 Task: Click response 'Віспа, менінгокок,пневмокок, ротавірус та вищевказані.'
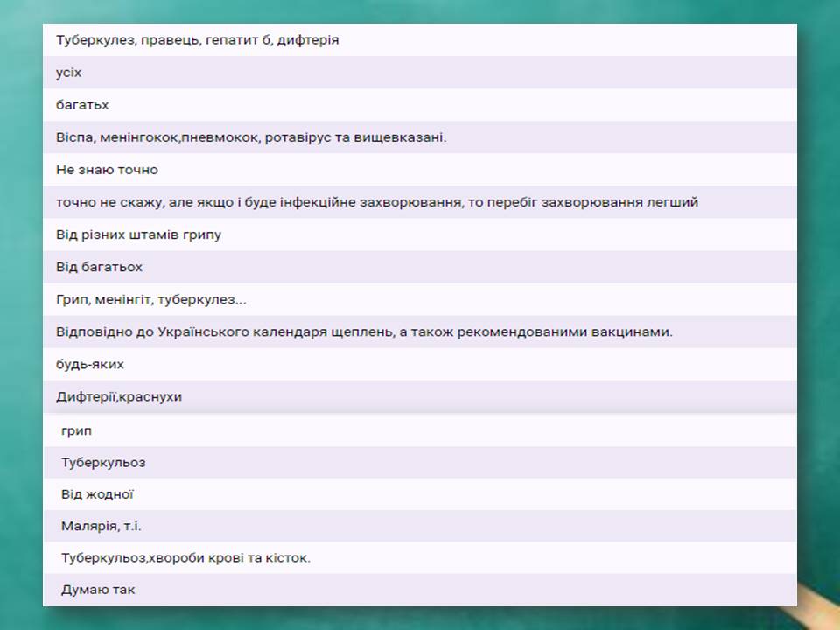tap(419, 137)
